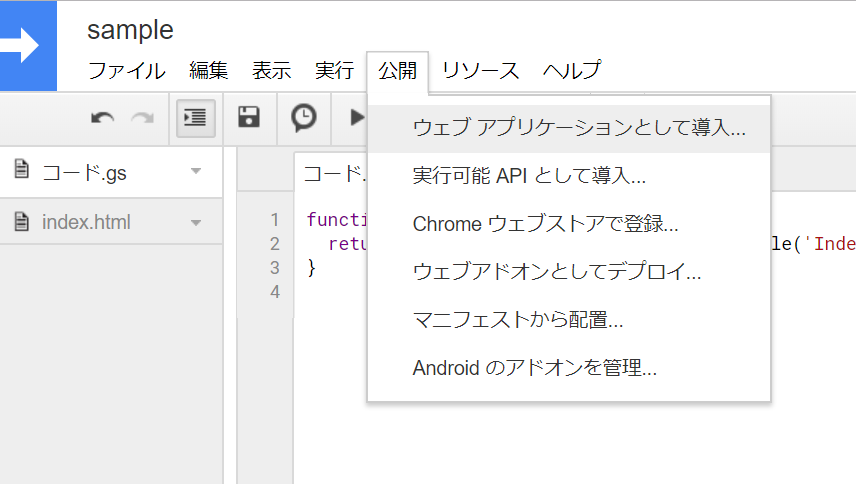Choose ウェブ アプリケーションとして導入
This screenshot has width=856, height=484.
pos(569,128)
